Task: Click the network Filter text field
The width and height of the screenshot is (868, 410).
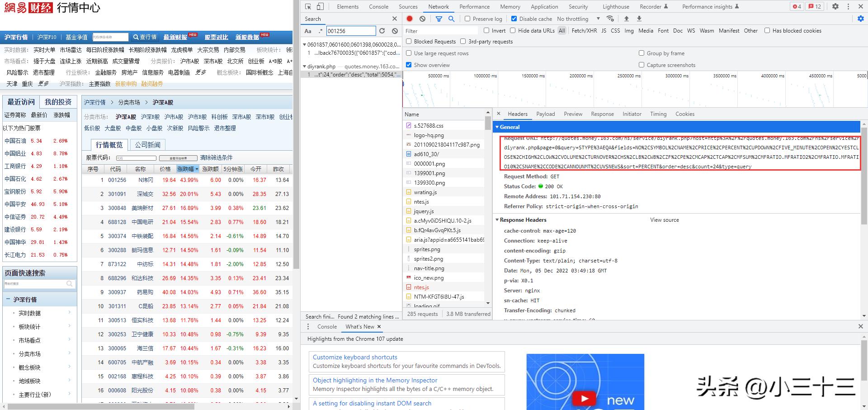Action: (x=441, y=31)
